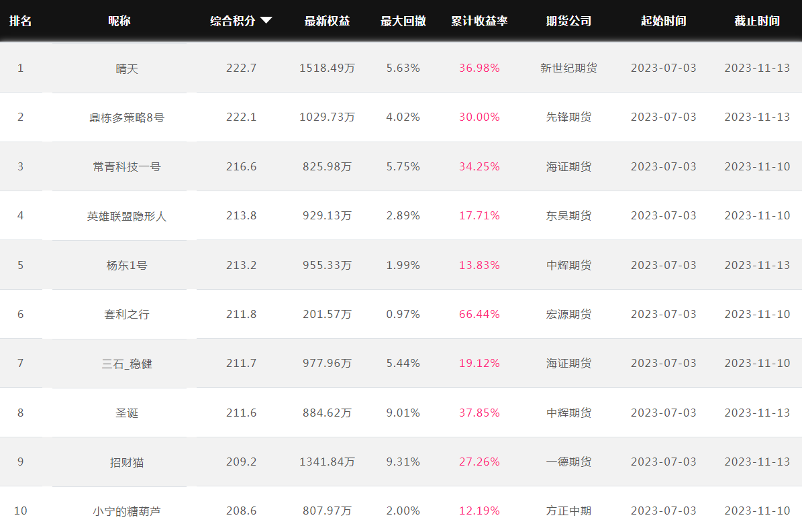Screen dimensions: 802x532
Task: Open the nickname 鼎栋多策略8号
Action: [127, 117]
